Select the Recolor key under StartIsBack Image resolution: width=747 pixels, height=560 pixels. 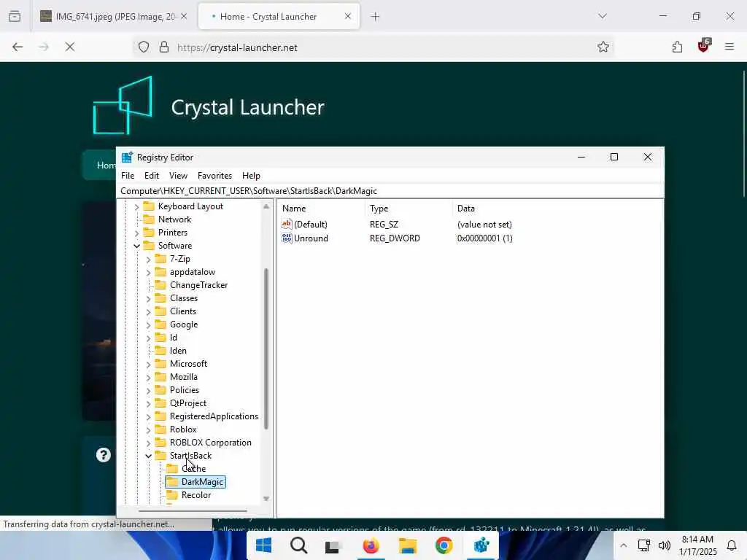click(x=196, y=495)
